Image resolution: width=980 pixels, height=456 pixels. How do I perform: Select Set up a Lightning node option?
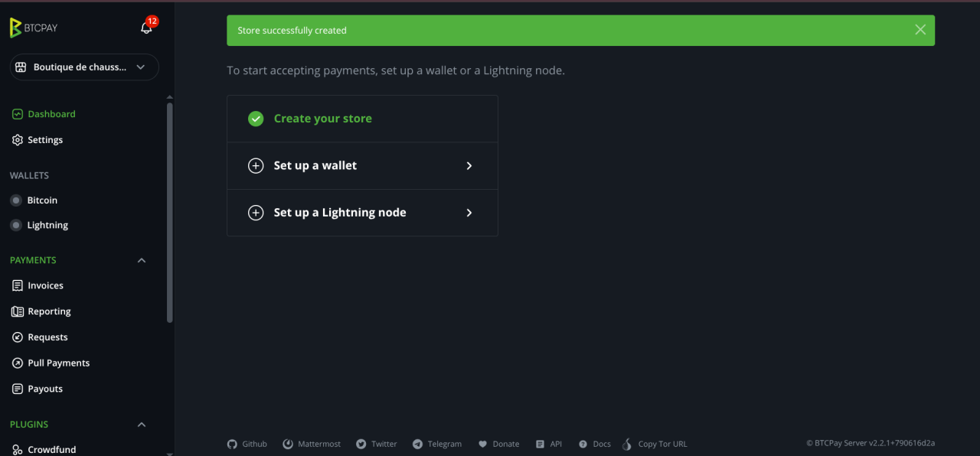362,213
